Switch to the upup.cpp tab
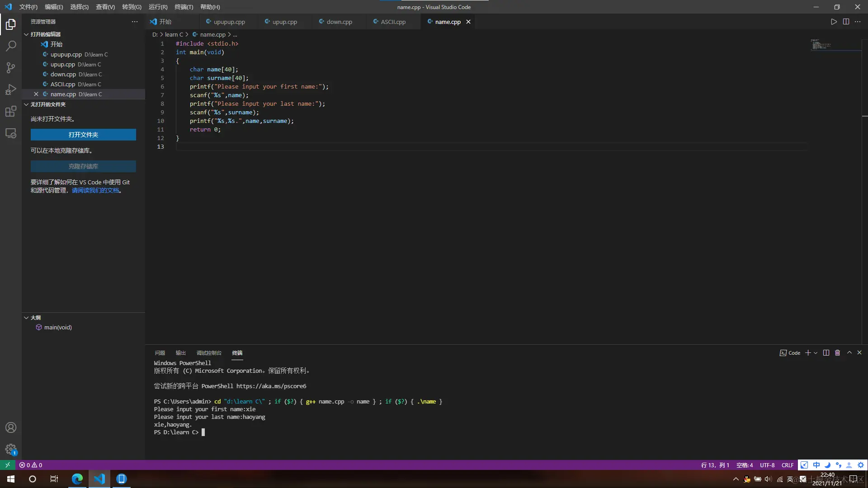The height and width of the screenshot is (488, 868). pos(284,22)
